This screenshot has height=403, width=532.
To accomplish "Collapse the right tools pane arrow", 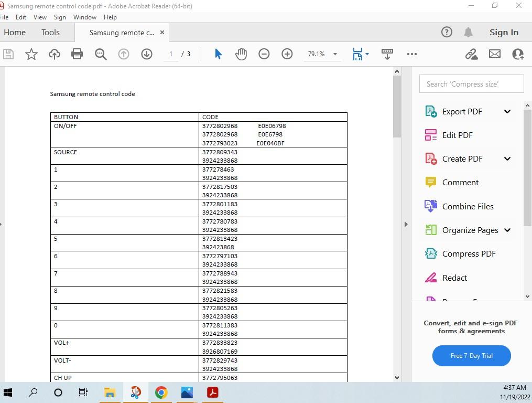I will 406,224.
